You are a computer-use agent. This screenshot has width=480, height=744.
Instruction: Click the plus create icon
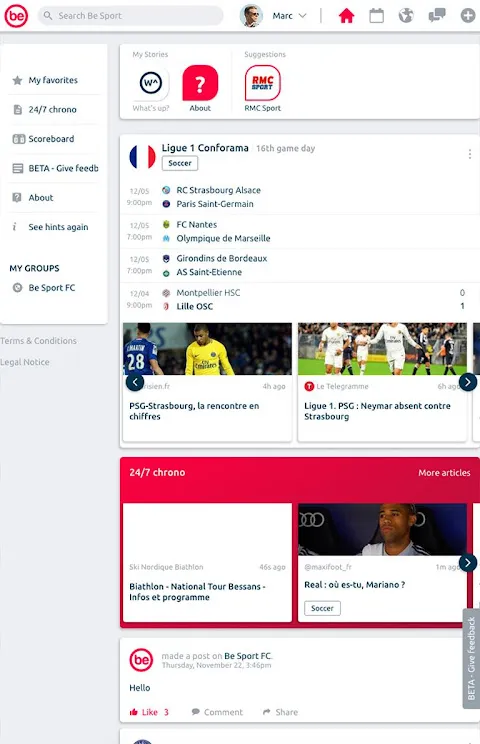[468, 16]
